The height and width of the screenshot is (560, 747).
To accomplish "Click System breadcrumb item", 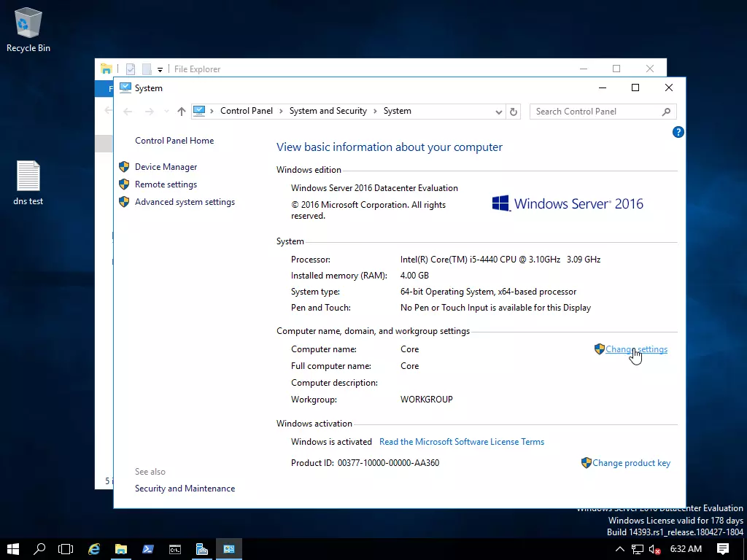I will pyautogui.click(x=398, y=111).
